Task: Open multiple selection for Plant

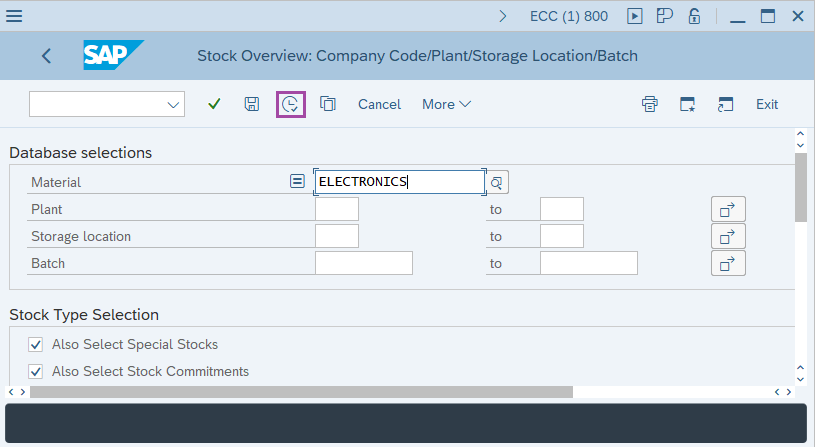Action: (x=728, y=210)
